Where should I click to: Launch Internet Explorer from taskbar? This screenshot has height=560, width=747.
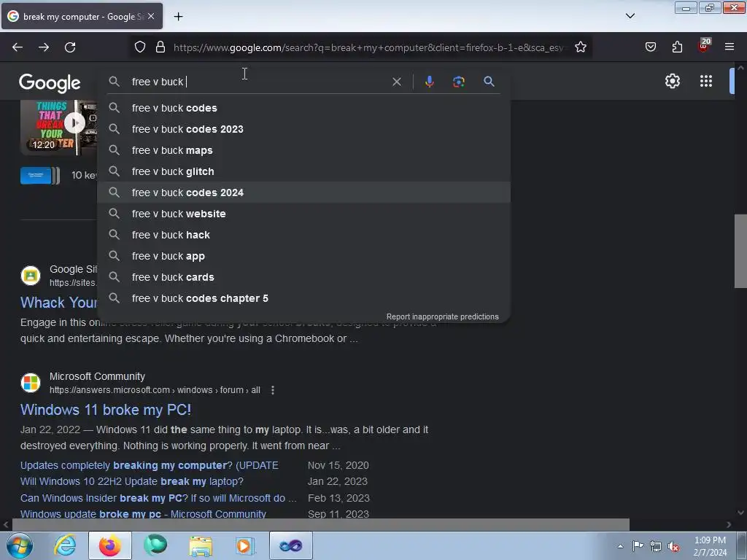click(65, 545)
